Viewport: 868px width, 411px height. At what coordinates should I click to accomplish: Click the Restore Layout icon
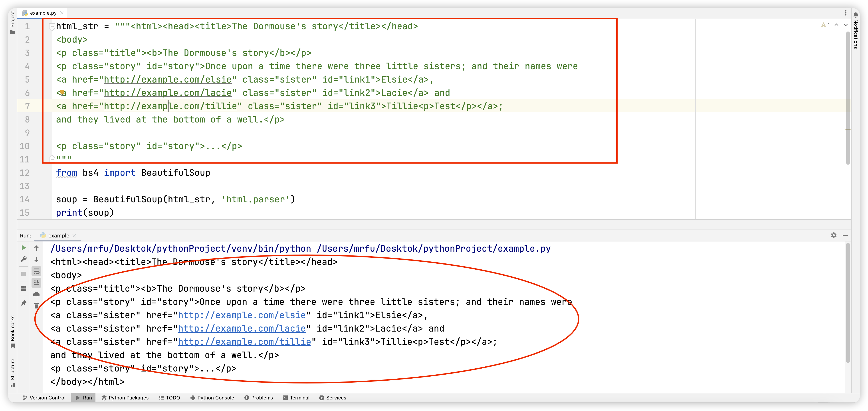tap(24, 288)
